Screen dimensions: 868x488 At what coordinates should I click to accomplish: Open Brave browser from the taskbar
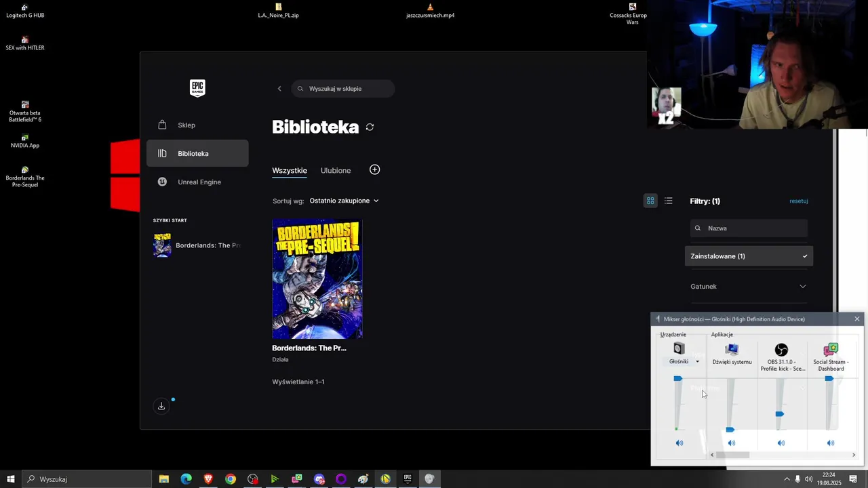(208, 479)
